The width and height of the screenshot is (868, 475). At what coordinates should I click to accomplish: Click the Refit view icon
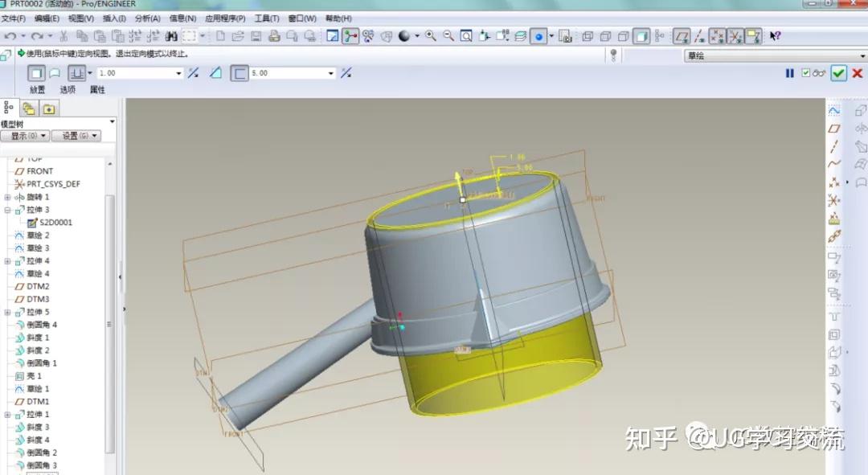[x=466, y=36]
